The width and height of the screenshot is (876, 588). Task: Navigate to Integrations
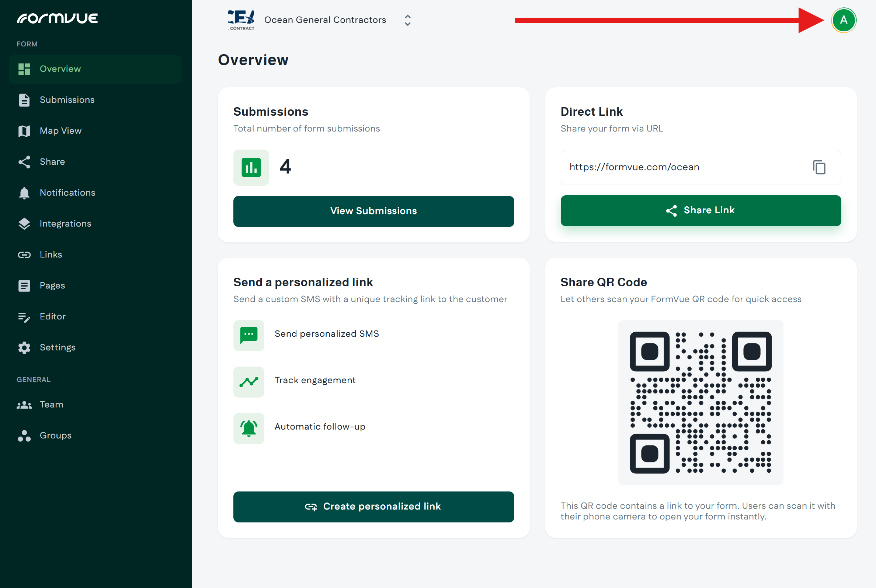(65, 224)
